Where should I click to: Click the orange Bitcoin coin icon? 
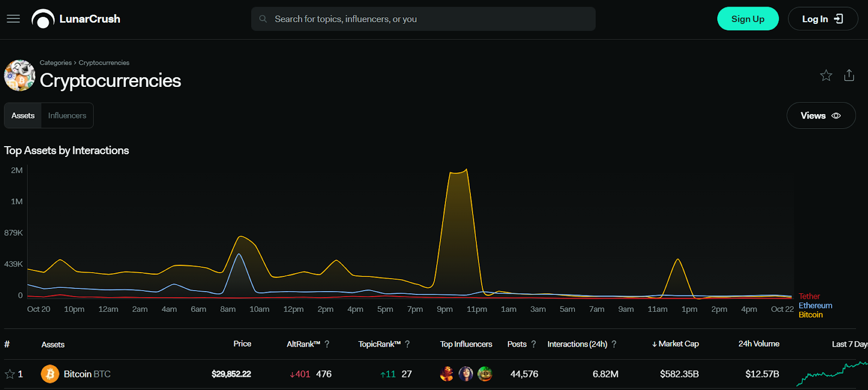click(x=50, y=374)
